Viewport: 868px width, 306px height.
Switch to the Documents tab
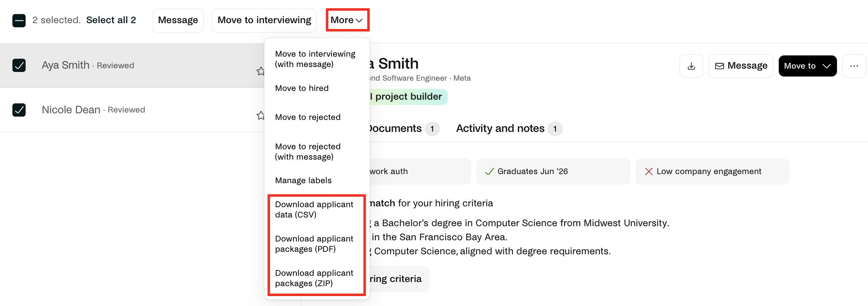point(403,129)
